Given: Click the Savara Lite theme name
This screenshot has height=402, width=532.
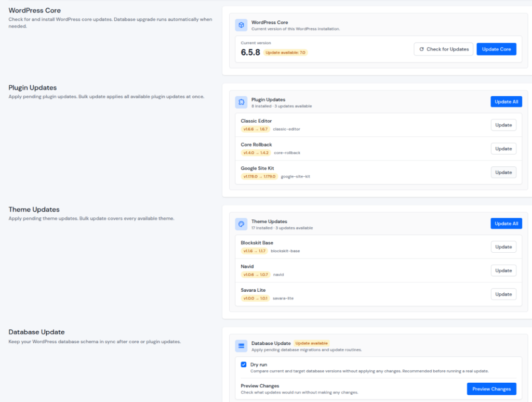Looking at the screenshot, I should tap(253, 290).
